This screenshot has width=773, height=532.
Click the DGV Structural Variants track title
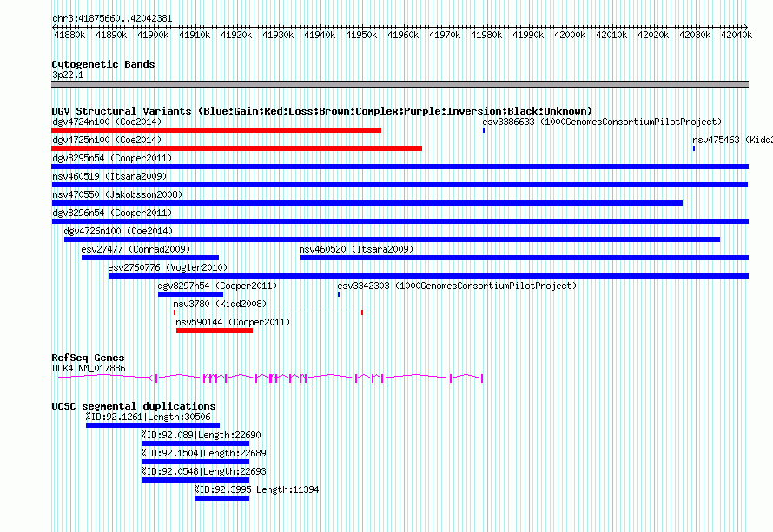[322, 111]
